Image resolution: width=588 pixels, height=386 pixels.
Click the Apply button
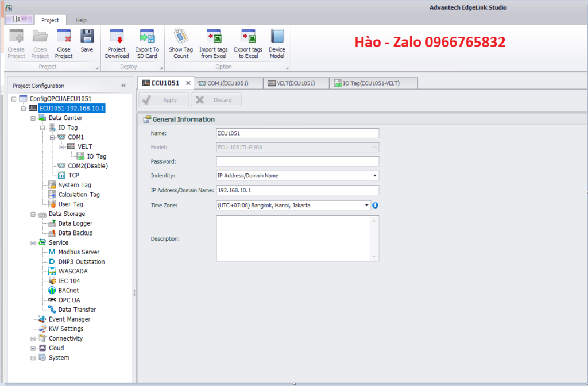tap(164, 100)
